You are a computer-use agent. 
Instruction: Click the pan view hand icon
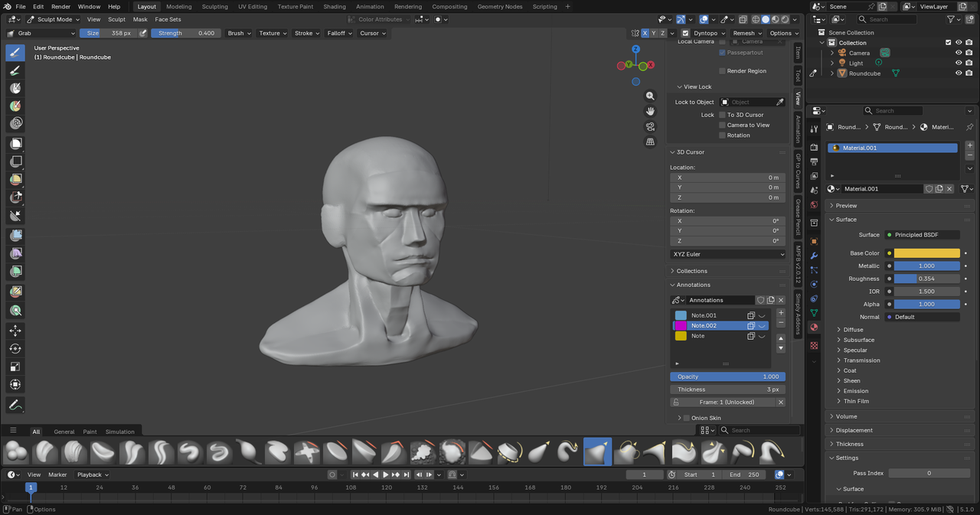click(x=650, y=111)
